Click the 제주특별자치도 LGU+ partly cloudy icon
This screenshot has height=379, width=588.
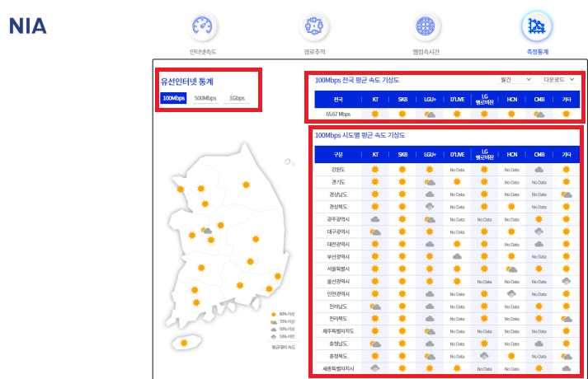[430, 331]
